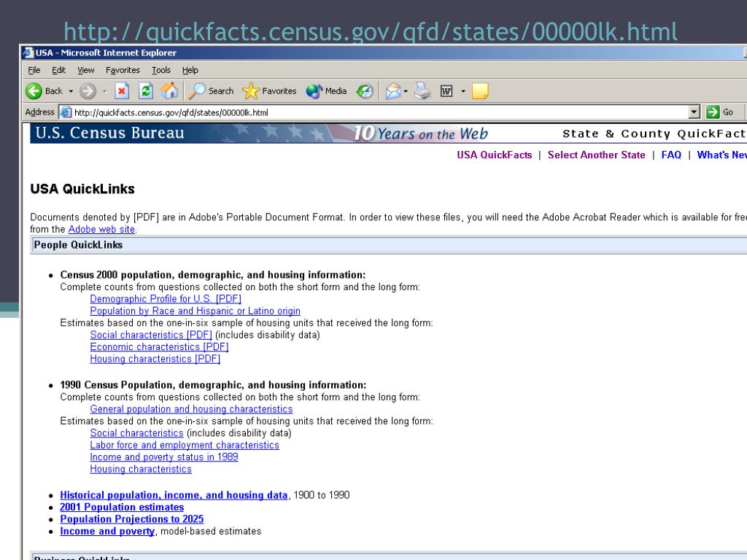Image resolution: width=747 pixels, height=560 pixels.
Task: Click the Adobe web site link
Action: click(x=101, y=229)
